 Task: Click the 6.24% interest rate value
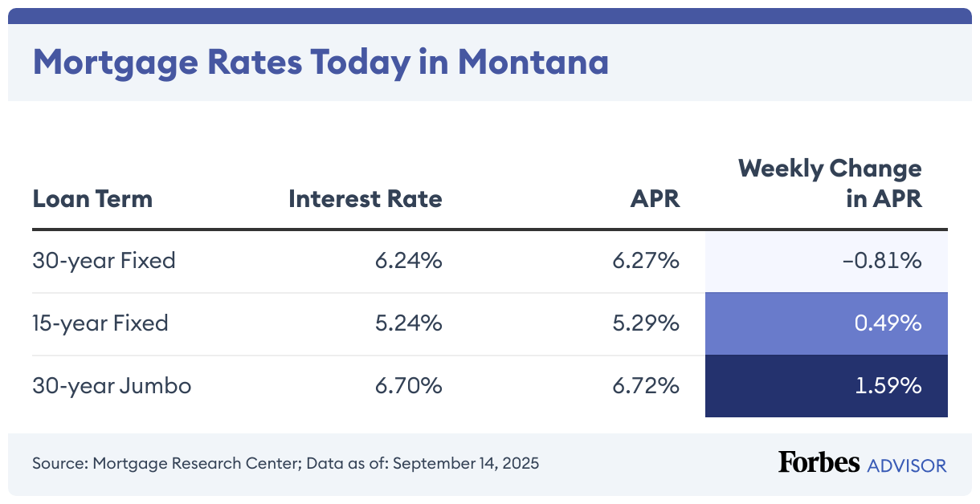[408, 261]
